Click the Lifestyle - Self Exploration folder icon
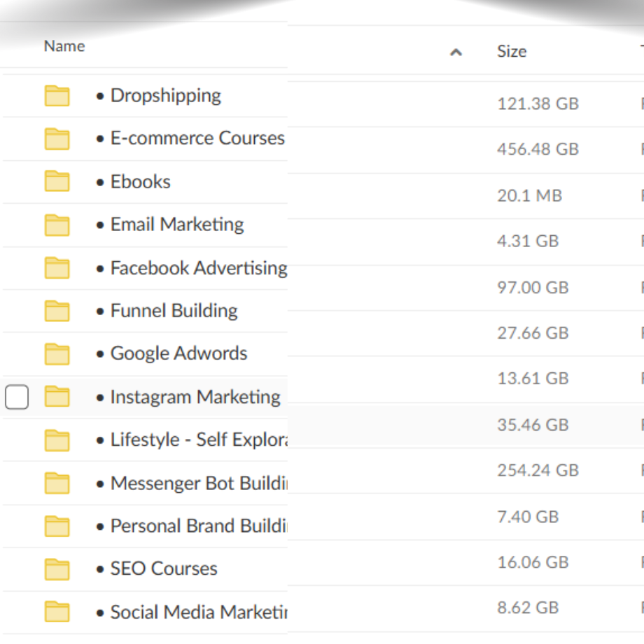 pos(57,440)
